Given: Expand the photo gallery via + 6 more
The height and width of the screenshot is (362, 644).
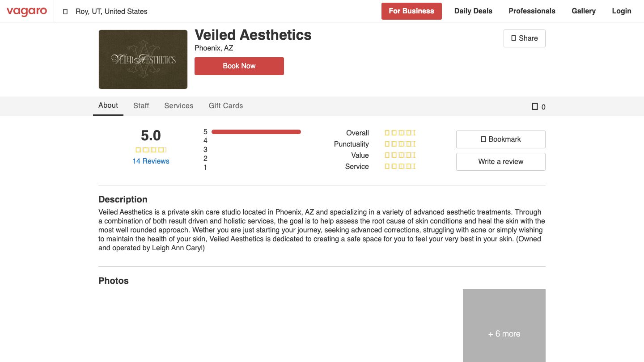Looking at the screenshot, I should coord(504,333).
